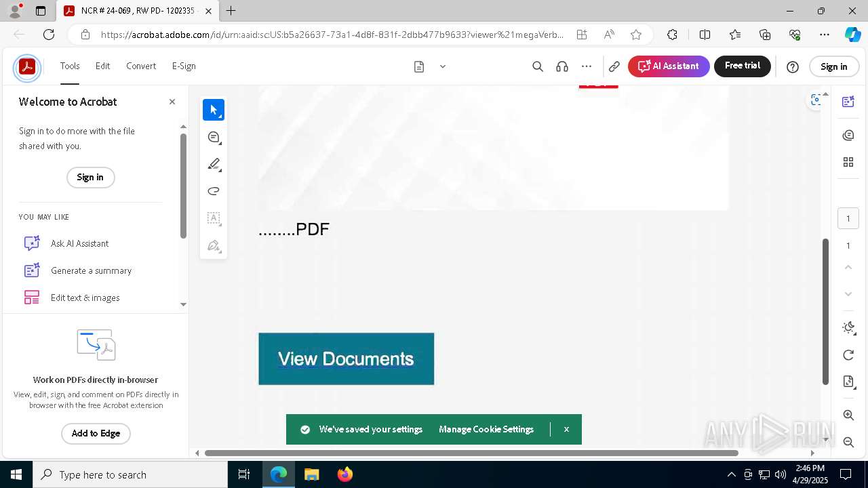
Task: Click the sidebar panel scrollbar
Action: [183, 186]
